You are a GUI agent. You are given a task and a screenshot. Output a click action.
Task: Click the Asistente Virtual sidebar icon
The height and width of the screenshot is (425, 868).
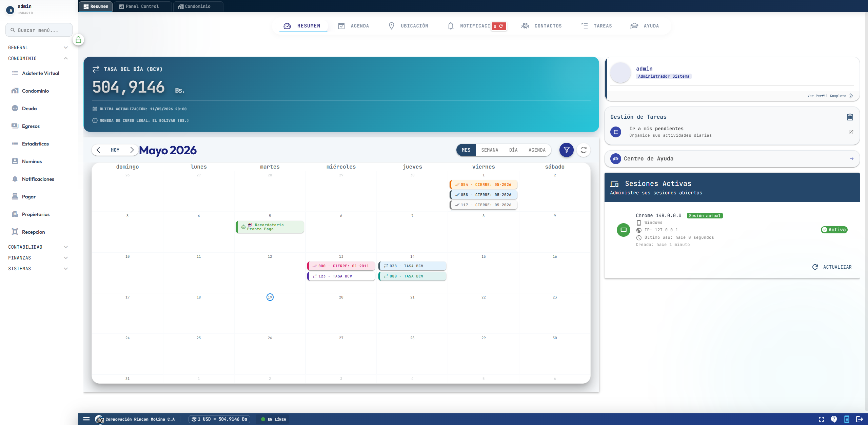[x=15, y=73]
